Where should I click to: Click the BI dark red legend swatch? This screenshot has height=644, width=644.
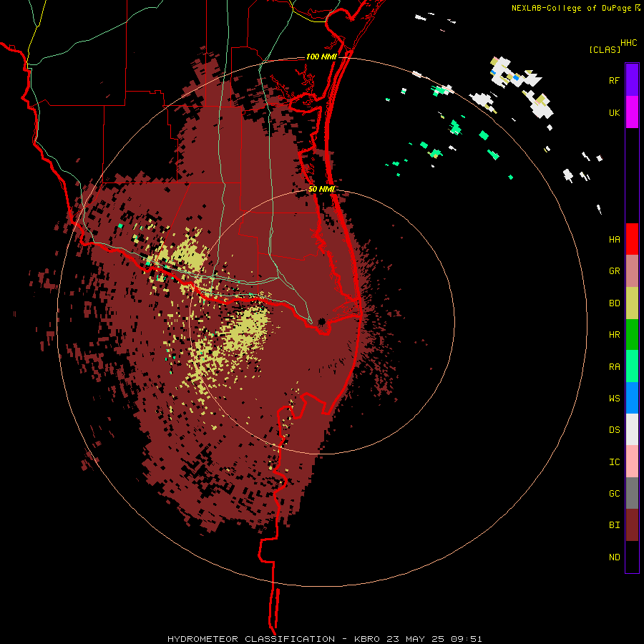pyautogui.click(x=632, y=525)
